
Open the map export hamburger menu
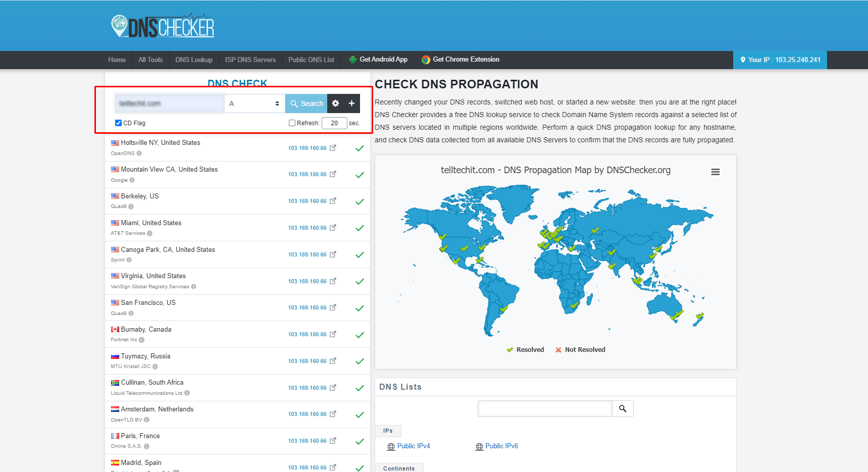[715, 172]
